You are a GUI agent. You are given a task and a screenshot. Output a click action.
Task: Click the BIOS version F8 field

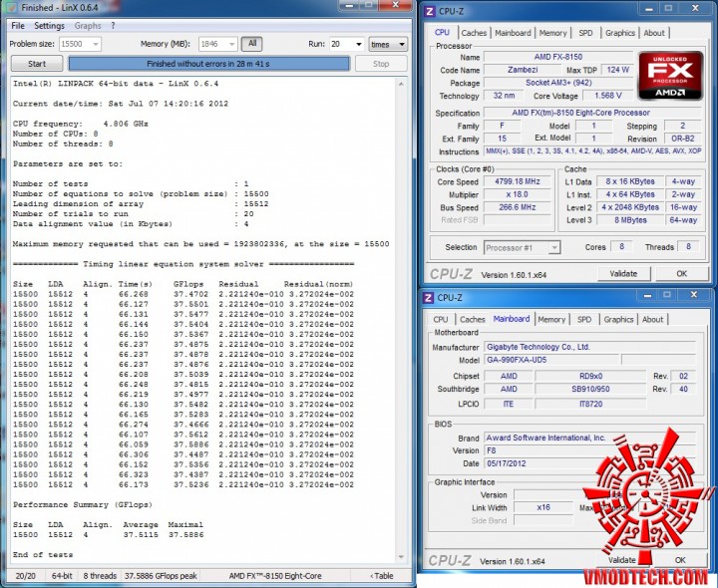click(590, 450)
